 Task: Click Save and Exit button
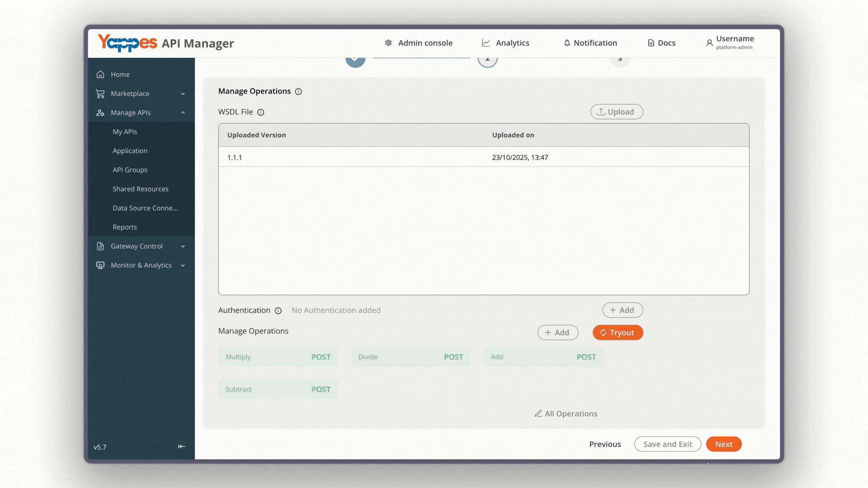click(x=668, y=444)
